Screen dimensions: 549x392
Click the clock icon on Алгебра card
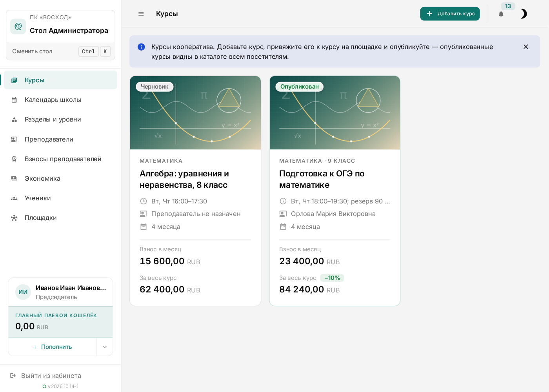click(144, 201)
